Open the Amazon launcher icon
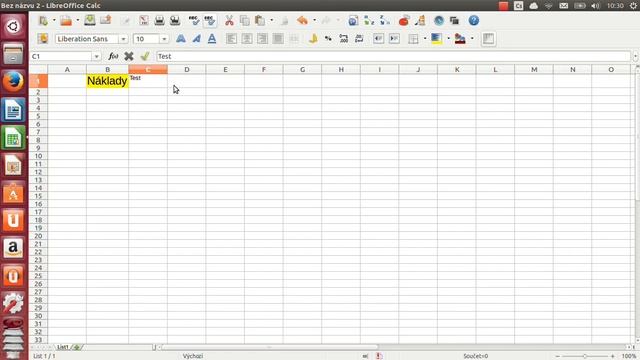 tap(13, 248)
